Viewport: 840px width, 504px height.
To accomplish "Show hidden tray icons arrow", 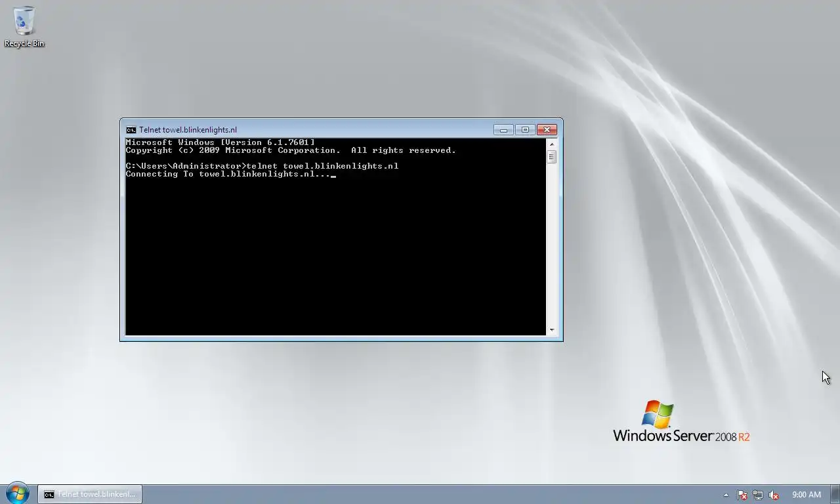I will coord(726,495).
